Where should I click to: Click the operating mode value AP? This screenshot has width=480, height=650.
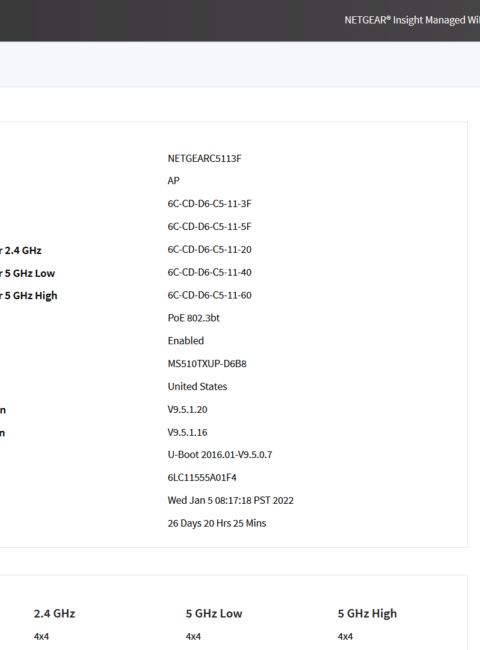[x=173, y=181]
